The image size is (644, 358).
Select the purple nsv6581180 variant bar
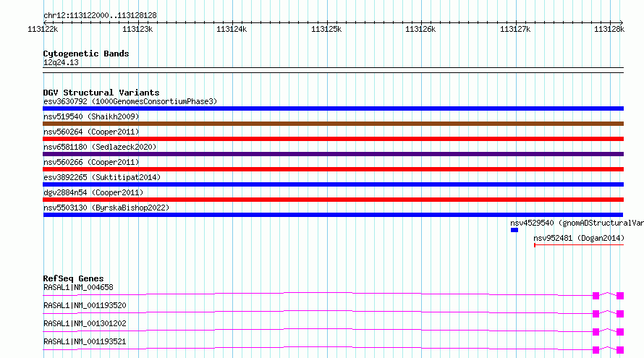pyautogui.click(x=333, y=154)
